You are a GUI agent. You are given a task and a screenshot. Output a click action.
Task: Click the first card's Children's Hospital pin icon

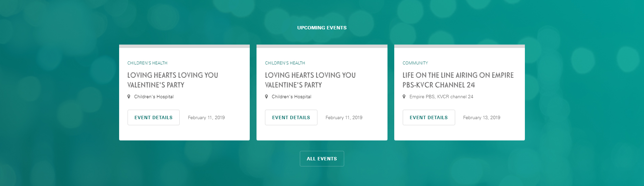[129, 97]
